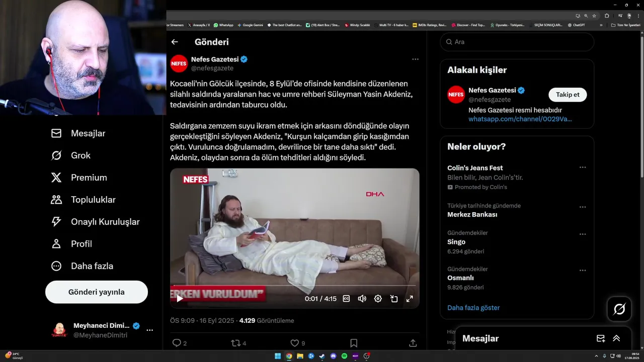
Task: Open the browser extensions puzzle icon
Action: [607, 16]
